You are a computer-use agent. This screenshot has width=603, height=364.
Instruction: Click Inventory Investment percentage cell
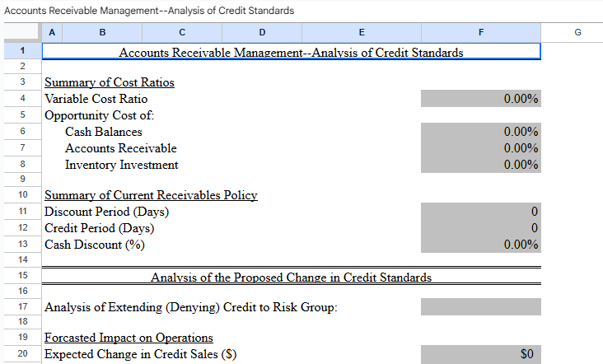(x=480, y=165)
